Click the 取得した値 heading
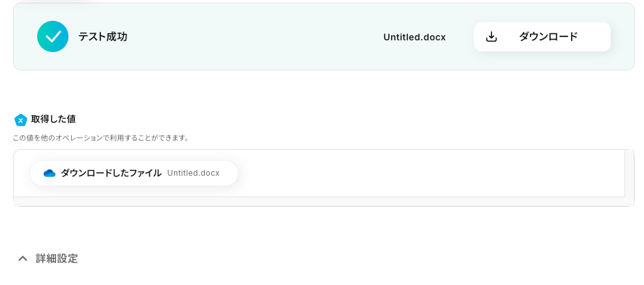 [x=53, y=119]
